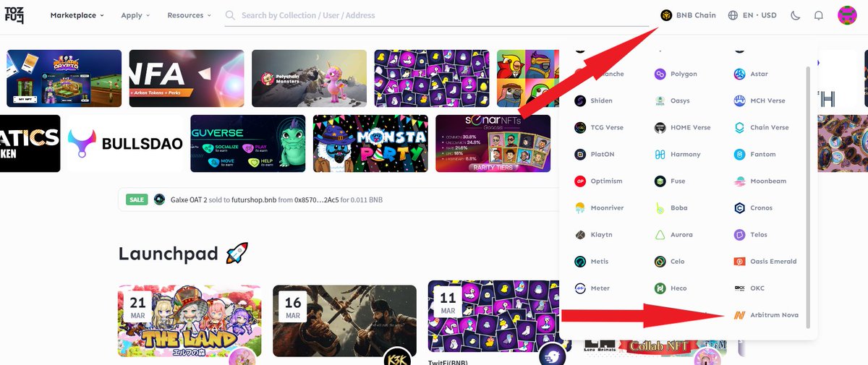Image resolution: width=868 pixels, height=365 pixels.
Task: Open the Polychain Monsters banner
Action: [x=309, y=78]
